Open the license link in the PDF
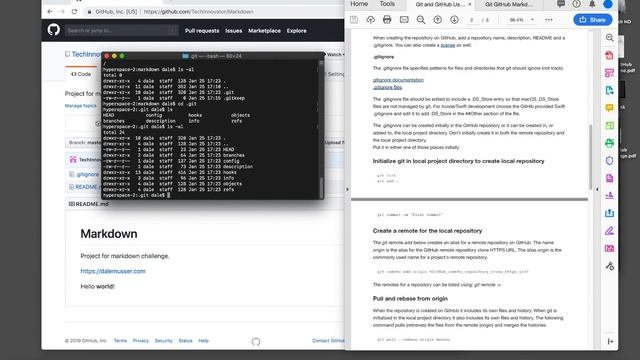 [448, 45]
